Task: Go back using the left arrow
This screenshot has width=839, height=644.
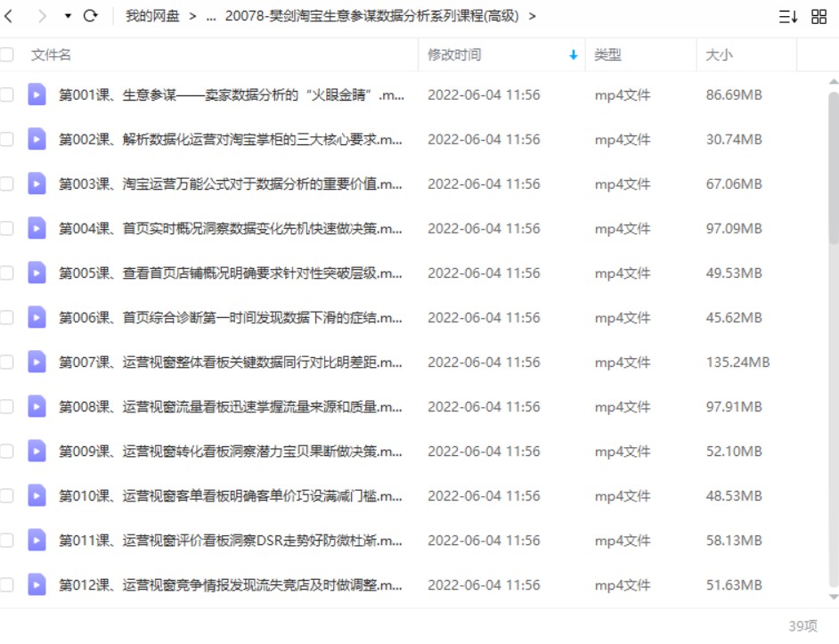Action: (x=8, y=16)
